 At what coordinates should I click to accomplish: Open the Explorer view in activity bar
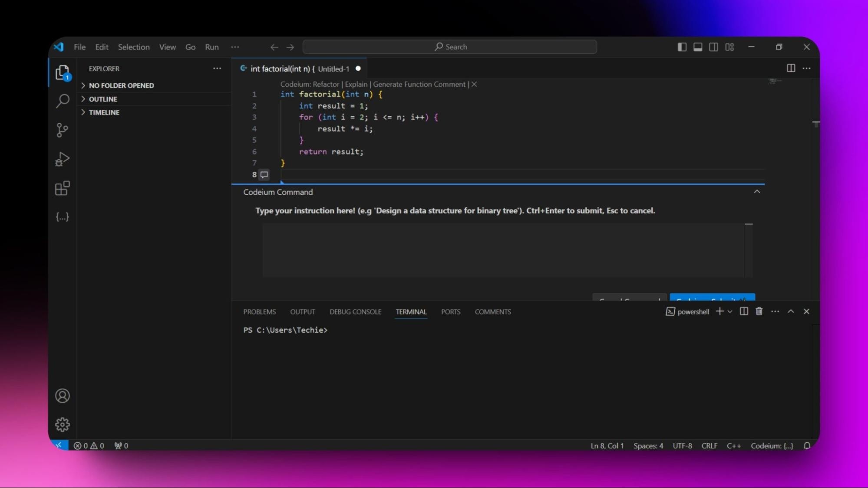click(x=63, y=72)
